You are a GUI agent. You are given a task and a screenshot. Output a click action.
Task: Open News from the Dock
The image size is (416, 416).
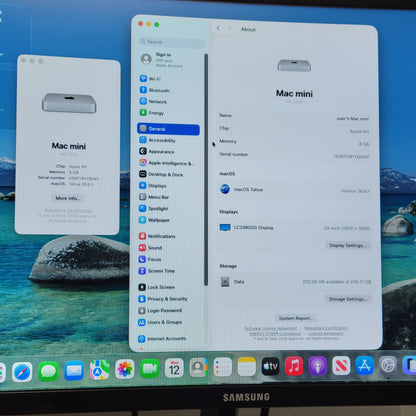(x=341, y=366)
